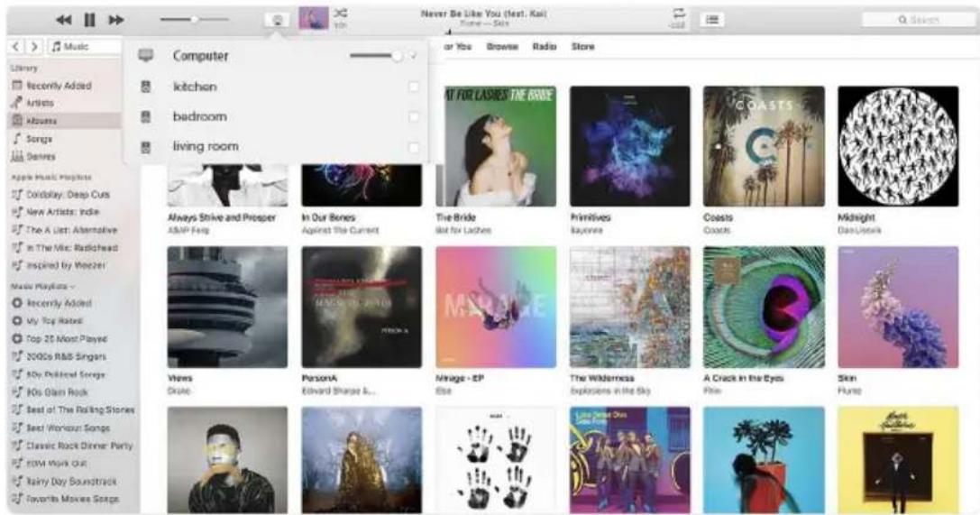Open Rainy Day Soundtrack playlist
The image size is (980, 515).
pyautogui.click(x=71, y=482)
